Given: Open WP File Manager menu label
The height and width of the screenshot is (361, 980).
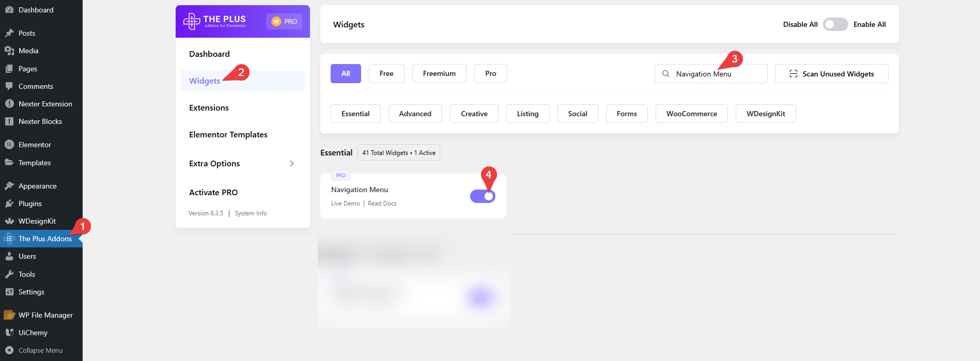Looking at the screenshot, I should [45, 315].
